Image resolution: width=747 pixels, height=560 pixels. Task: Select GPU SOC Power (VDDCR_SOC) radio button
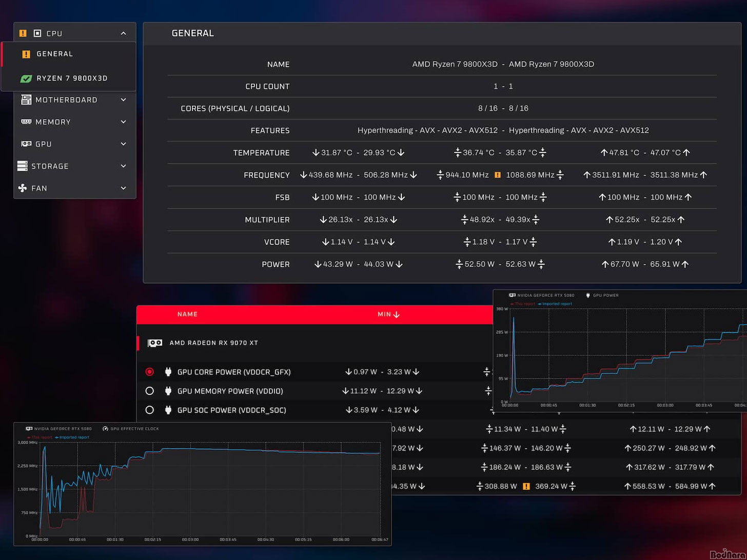(x=150, y=410)
